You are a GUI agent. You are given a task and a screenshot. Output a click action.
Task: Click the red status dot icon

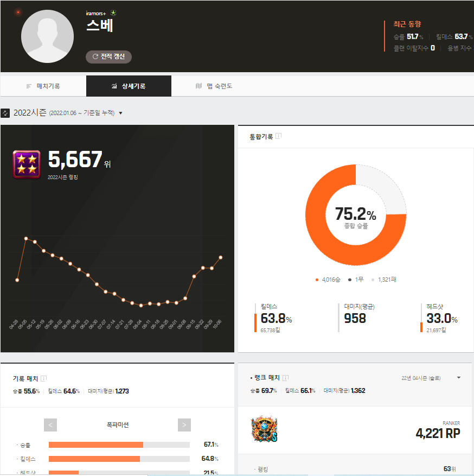18,12
